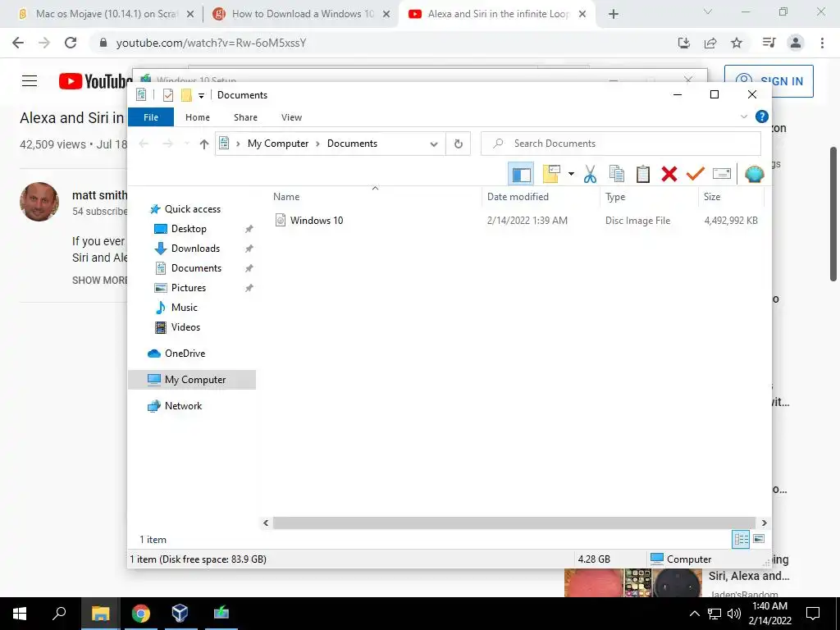840x630 pixels.
Task: Go up one folder level arrow
Action: pos(203,144)
